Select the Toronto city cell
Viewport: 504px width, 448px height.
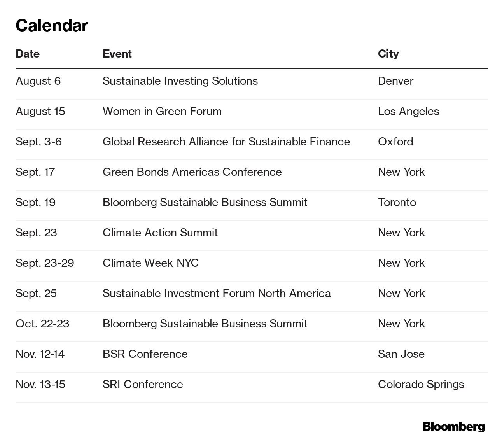click(397, 202)
